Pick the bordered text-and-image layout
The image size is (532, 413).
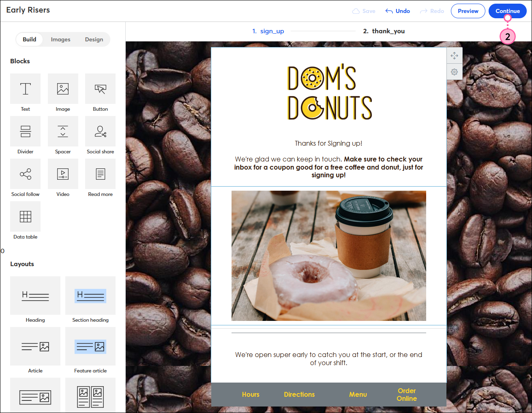click(x=35, y=396)
